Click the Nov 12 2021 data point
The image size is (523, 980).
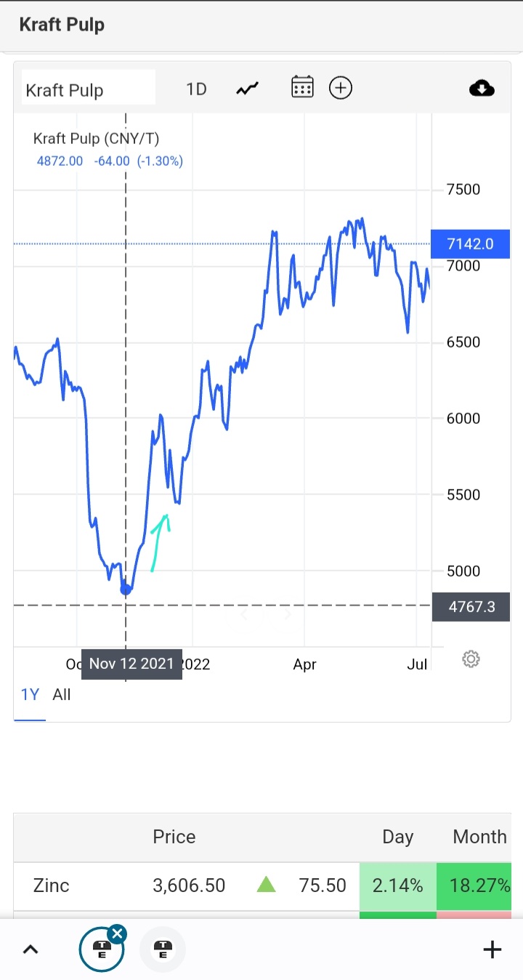(x=126, y=589)
